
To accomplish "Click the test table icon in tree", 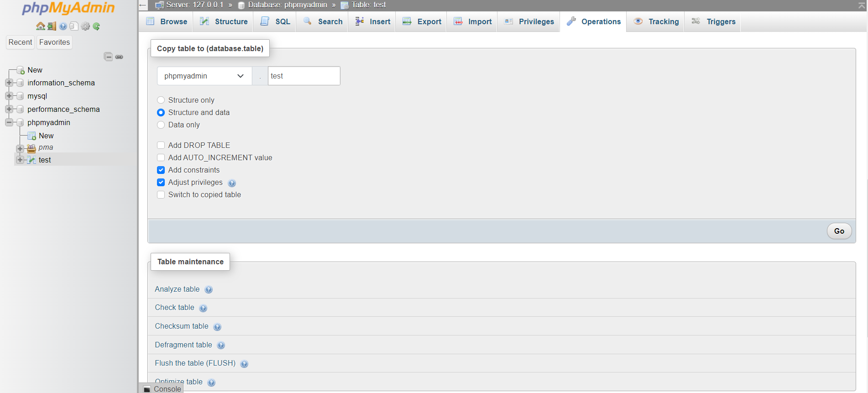I will tap(31, 160).
